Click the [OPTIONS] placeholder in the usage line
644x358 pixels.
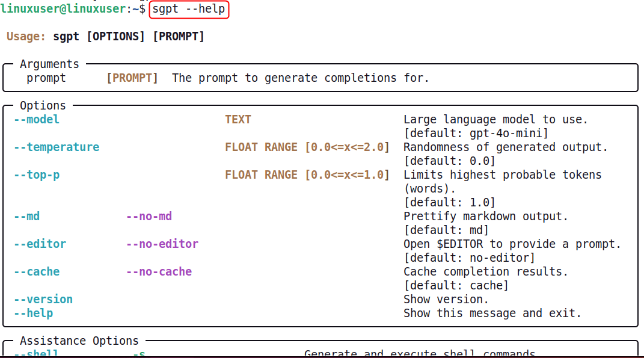click(115, 37)
